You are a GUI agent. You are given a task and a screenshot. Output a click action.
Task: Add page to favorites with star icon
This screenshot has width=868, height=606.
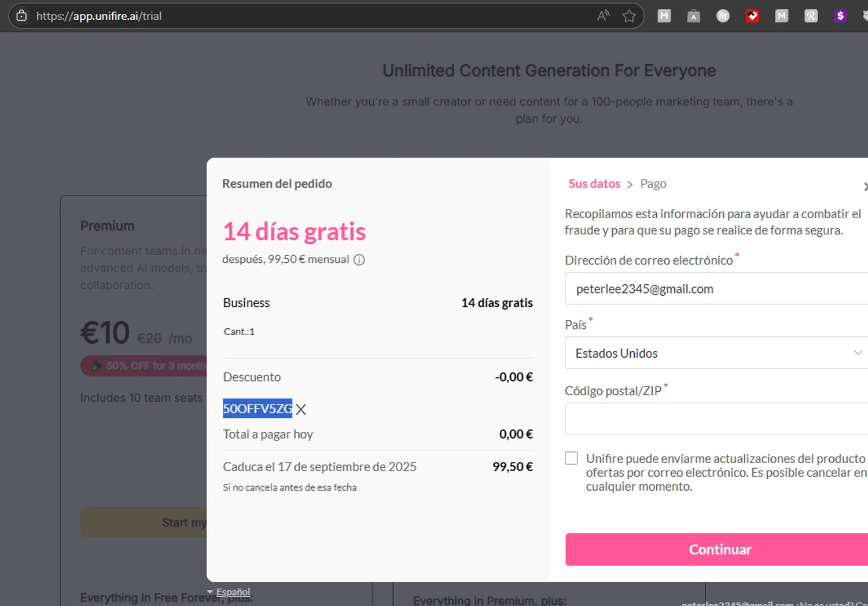coord(629,16)
